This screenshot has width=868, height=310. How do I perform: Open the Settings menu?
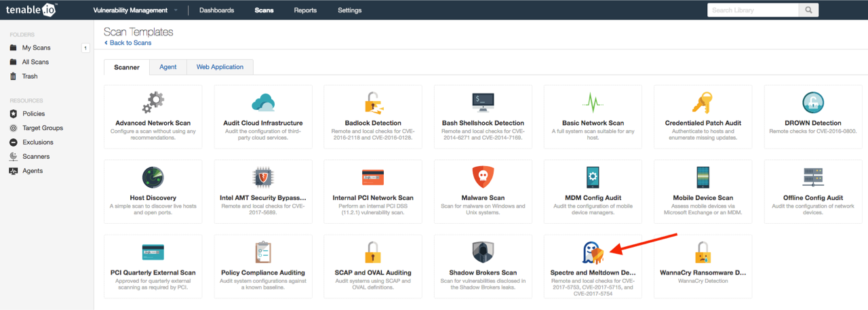349,10
